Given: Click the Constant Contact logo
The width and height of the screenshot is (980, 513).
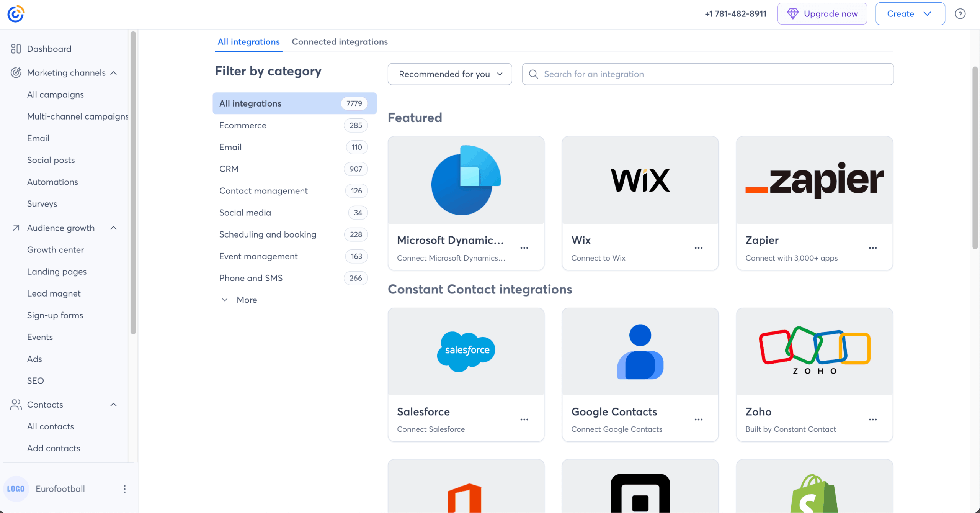Looking at the screenshot, I should point(16,14).
